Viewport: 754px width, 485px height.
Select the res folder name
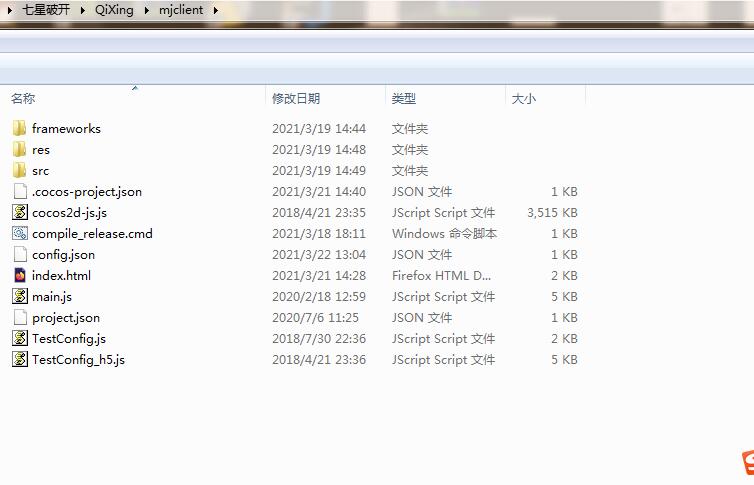tap(41, 149)
